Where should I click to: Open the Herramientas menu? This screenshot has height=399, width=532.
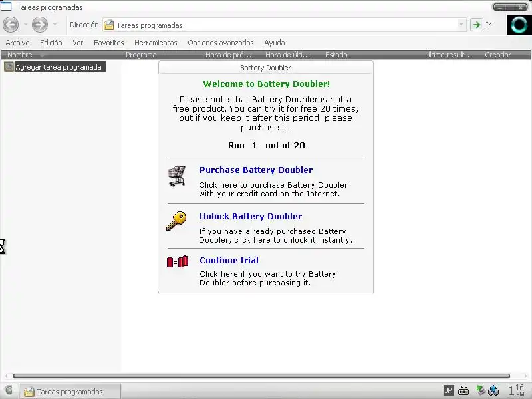(x=156, y=43)
